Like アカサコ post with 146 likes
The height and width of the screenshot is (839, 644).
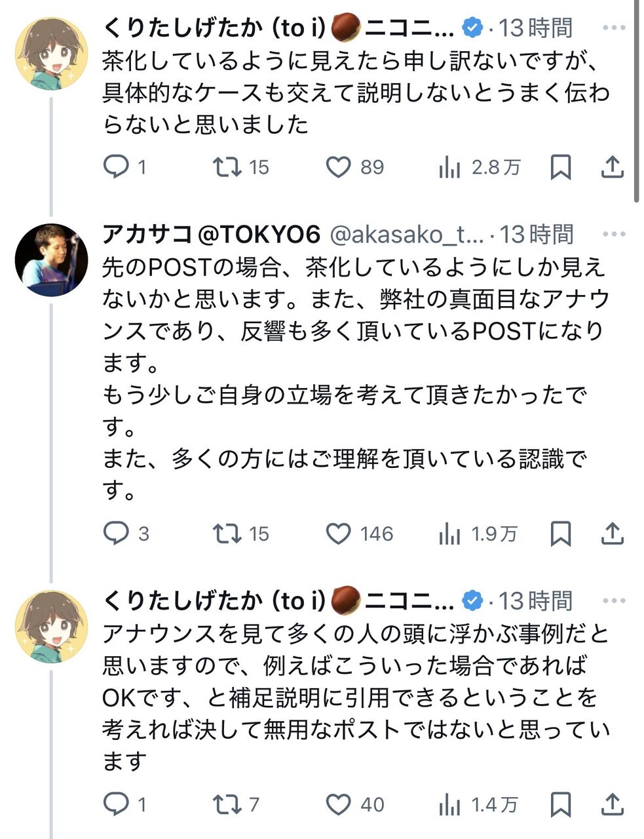(x=338, y=534)
